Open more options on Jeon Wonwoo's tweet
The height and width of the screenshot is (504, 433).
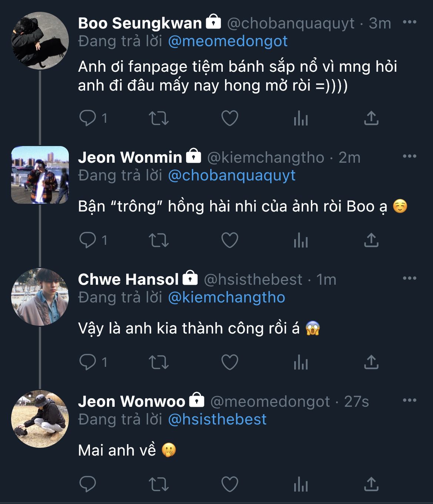point(409,400)
